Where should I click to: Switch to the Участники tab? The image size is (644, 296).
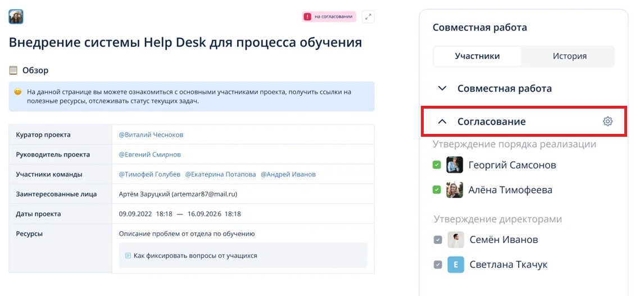(x=477, y=56)
